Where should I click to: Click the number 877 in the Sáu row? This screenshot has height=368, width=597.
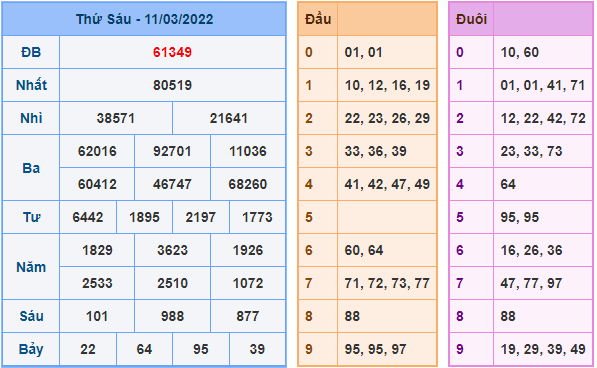pos(248,316)
